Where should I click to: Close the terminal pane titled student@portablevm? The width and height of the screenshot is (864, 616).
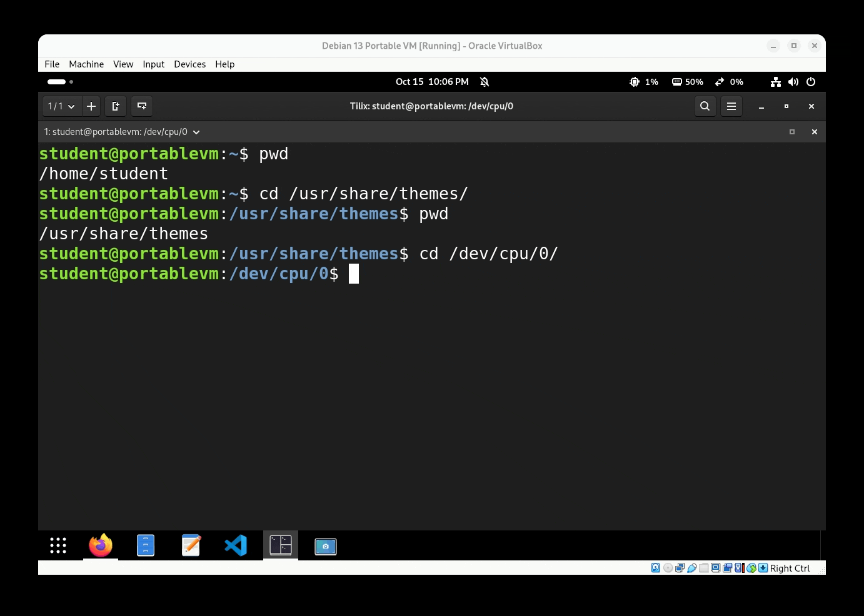click(x=814, y=132)
